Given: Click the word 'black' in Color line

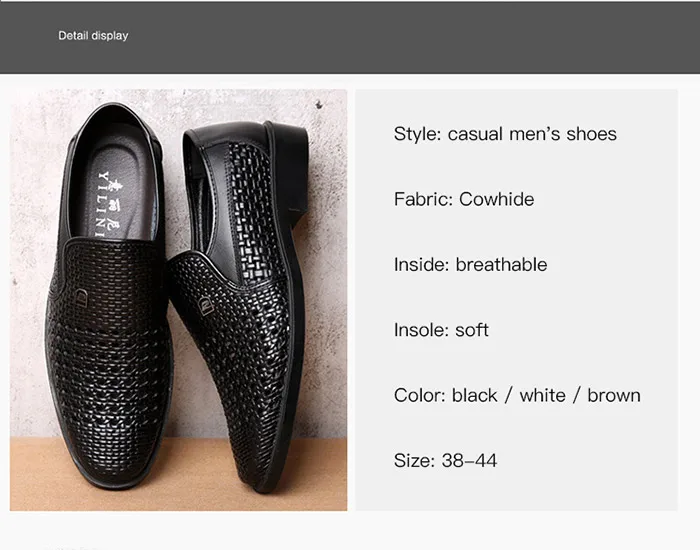Looking at the screenshot, I should [475, 395].
